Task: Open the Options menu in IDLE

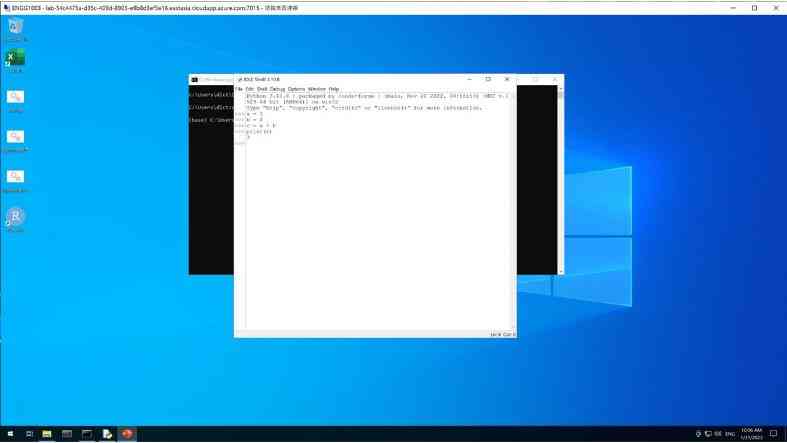Action: click(296, 89)
